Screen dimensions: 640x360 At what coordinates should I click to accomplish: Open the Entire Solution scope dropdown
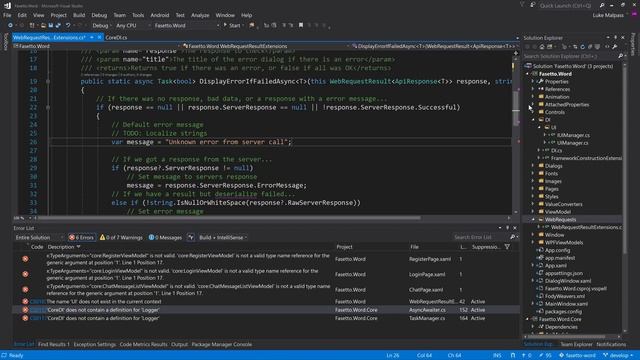pos(39,238)
